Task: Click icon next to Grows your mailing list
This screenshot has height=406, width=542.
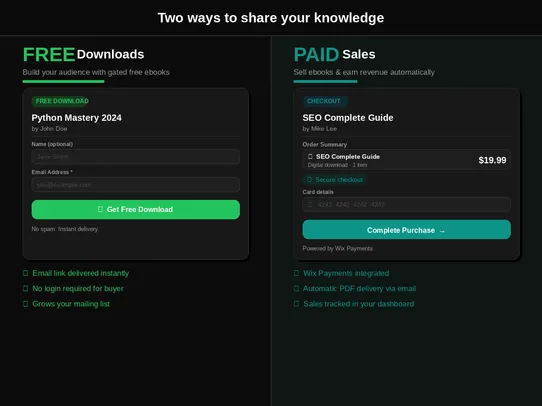Action: (x=25, y=304)
